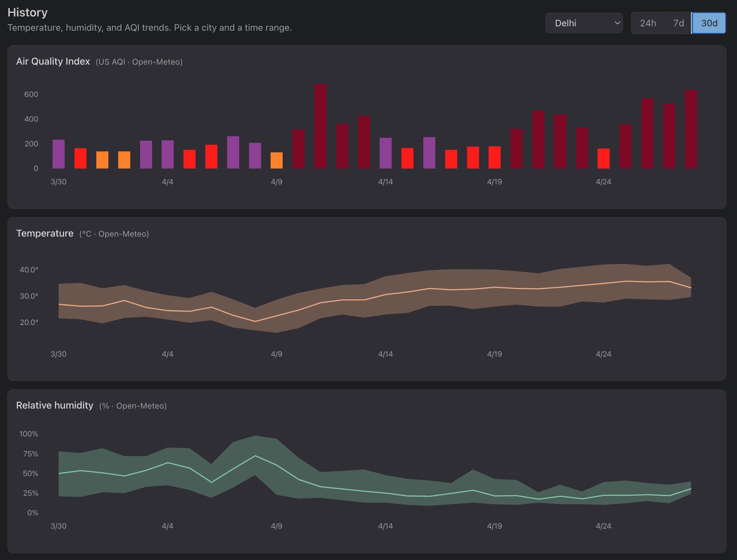The height and width of the screenshot is (560, 737).
Task: Click the Relative humidity chart title
Action: 55,405
